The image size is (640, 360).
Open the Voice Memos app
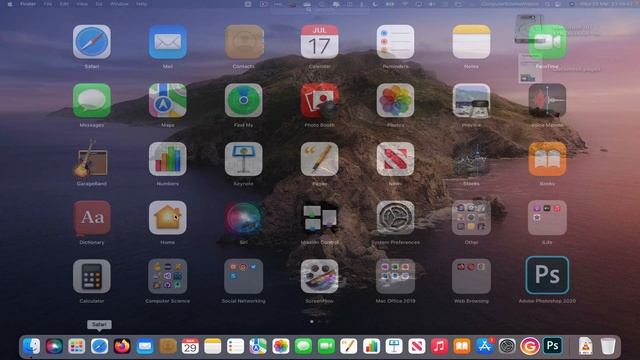point(547,101)
